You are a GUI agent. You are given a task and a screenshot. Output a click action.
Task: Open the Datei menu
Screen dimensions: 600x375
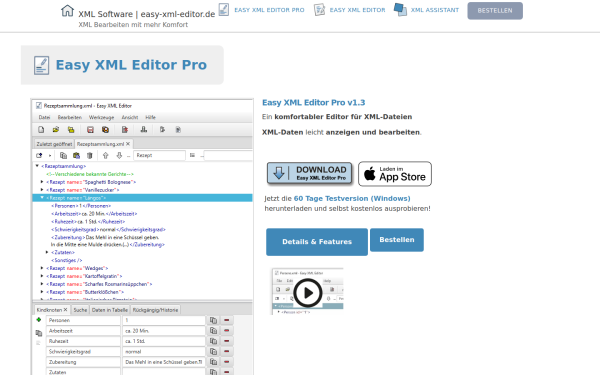[x=44, y=117]
